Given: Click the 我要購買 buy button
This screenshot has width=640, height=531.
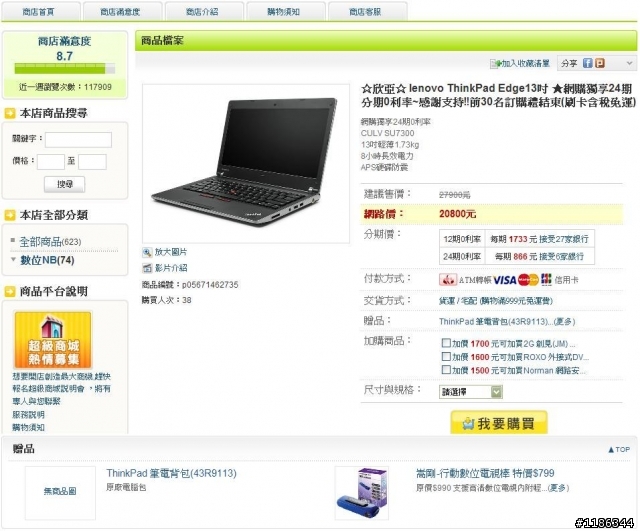Looking at the screenshot, I should tap(499, 423).
